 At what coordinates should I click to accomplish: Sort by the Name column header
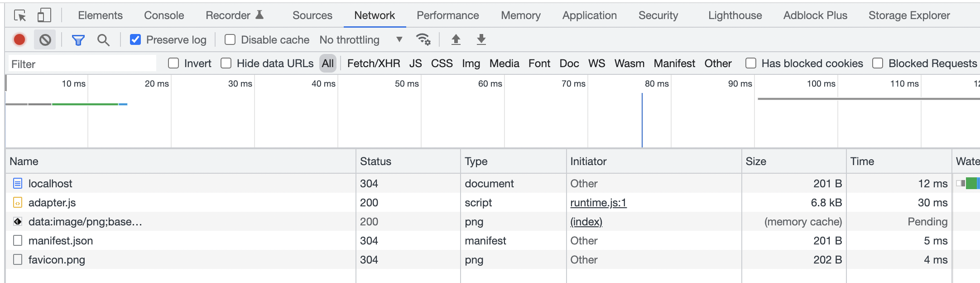coord(181,161)
